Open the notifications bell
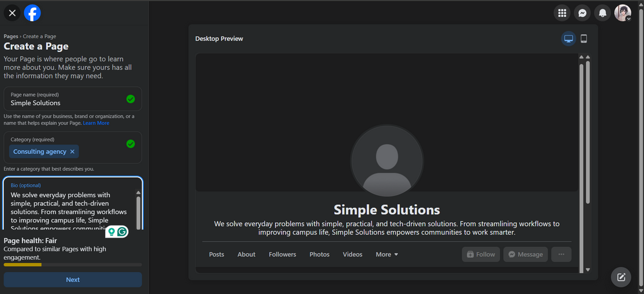 click(x=602, y=13)
